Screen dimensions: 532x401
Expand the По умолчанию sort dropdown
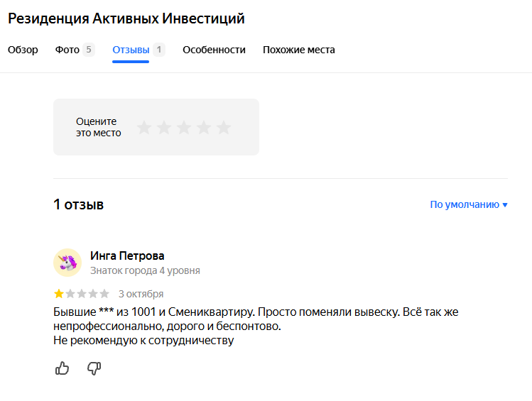click(x=469, y=204)
